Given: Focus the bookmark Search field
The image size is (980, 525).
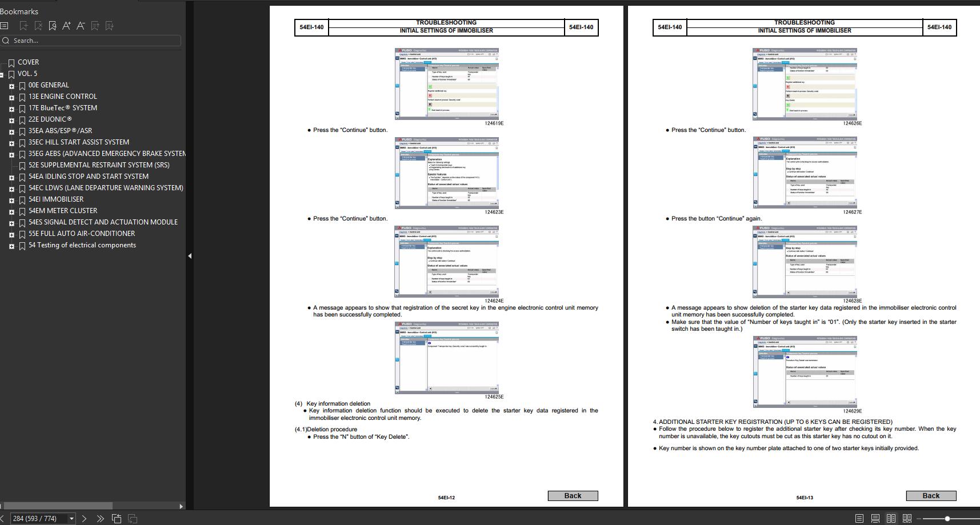Looking at the screenshot, I should tap(91, 41).
